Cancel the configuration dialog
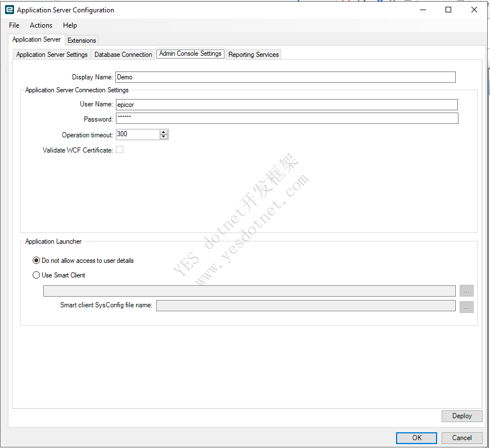Viewport: 490px width, 448px height. click(462, 438)
